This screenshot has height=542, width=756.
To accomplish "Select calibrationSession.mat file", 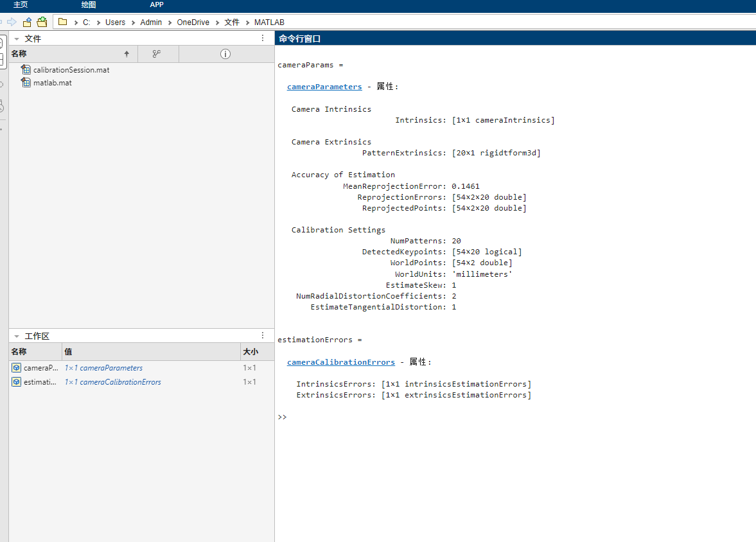I will pyautogui.click(x=71, y=70).
